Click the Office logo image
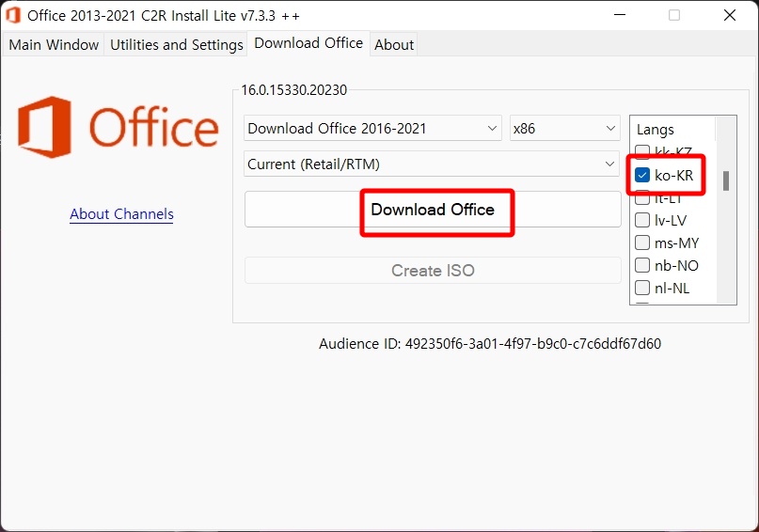The image size is (759, 532). pyautogui.click(x=119, y=127)
